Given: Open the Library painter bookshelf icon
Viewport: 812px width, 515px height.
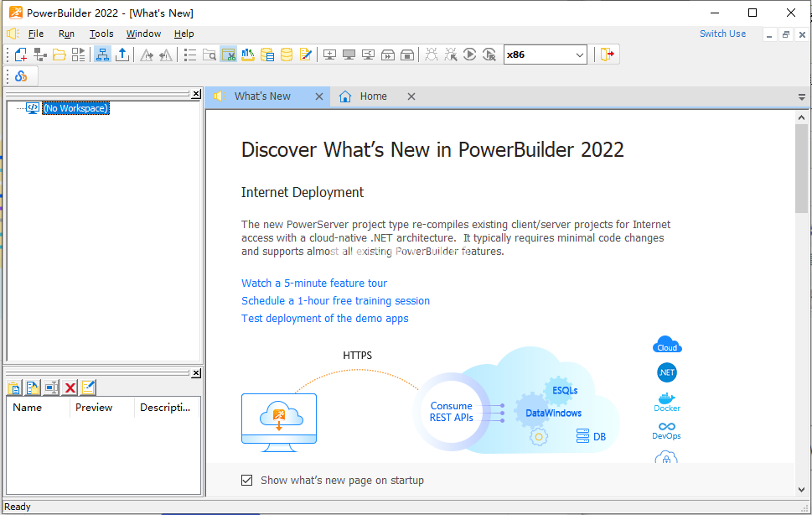Looking at the screenshot, I should click(247, 55).
